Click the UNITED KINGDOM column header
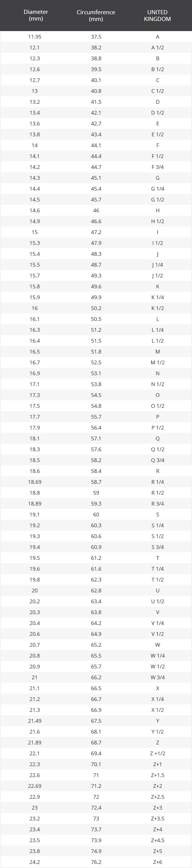Viewport: 192px width, 868px height. (x=157, y=15)
